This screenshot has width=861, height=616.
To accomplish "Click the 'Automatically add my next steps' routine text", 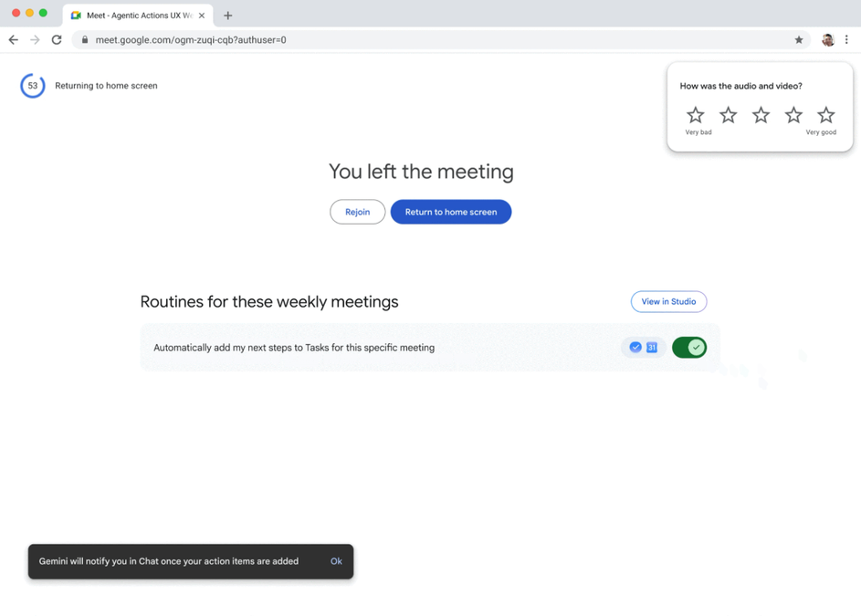I will click(294, 348).
